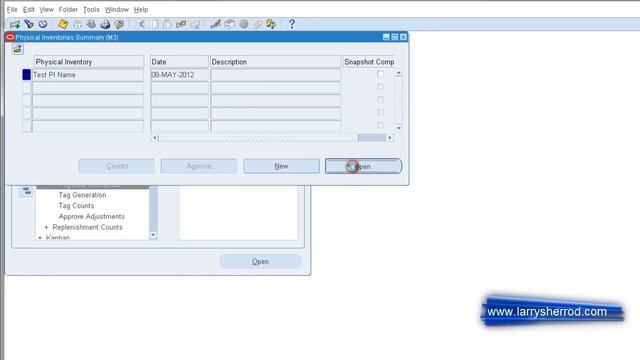640x360 pixels.
Task: Click the Copy toolbar icon
Action: point(154,24)
